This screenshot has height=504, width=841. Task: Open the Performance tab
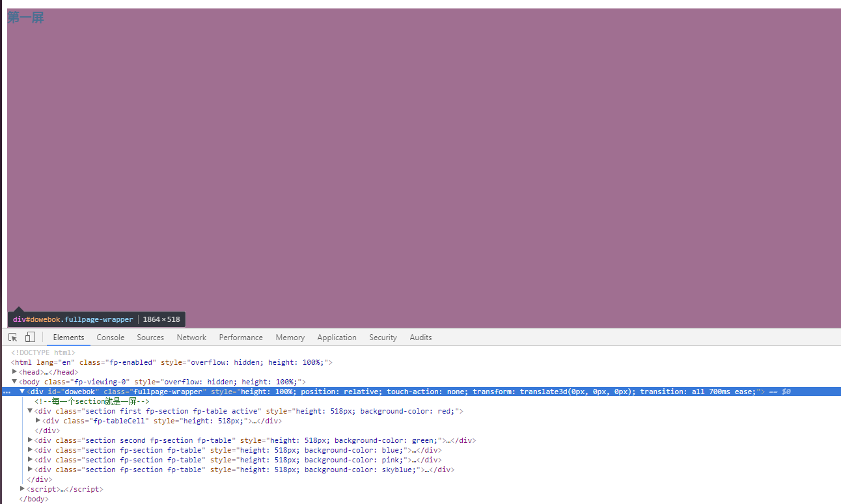pos(241,338)
